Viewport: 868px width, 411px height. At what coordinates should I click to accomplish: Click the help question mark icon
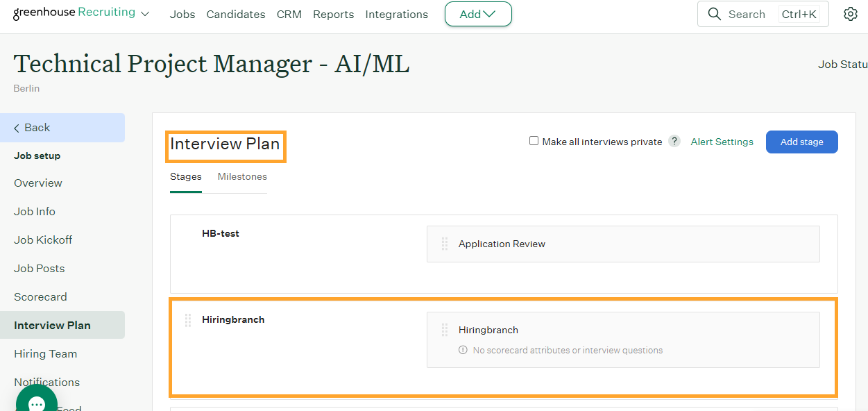tap(674, 142)
